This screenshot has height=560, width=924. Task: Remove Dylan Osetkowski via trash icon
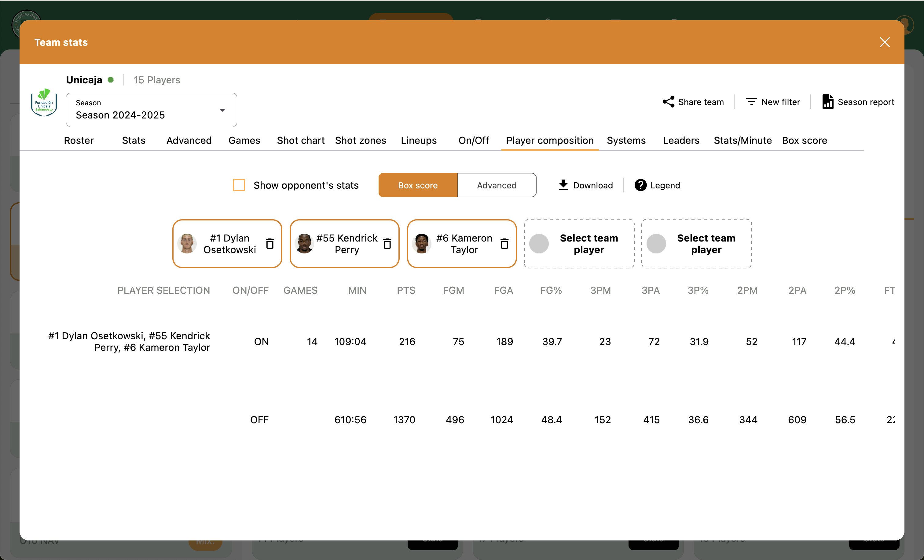(x=269, y=243)
